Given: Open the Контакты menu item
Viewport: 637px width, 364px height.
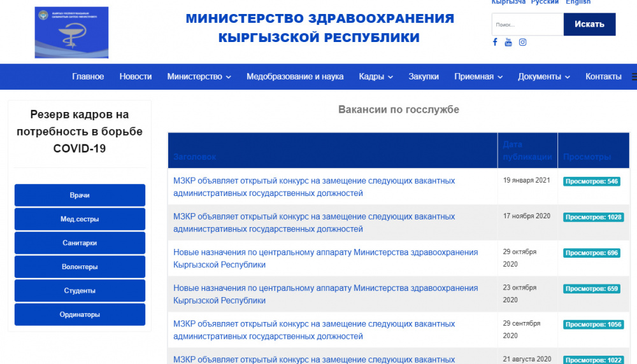Looking at the screenshot, I should [603, 77].
